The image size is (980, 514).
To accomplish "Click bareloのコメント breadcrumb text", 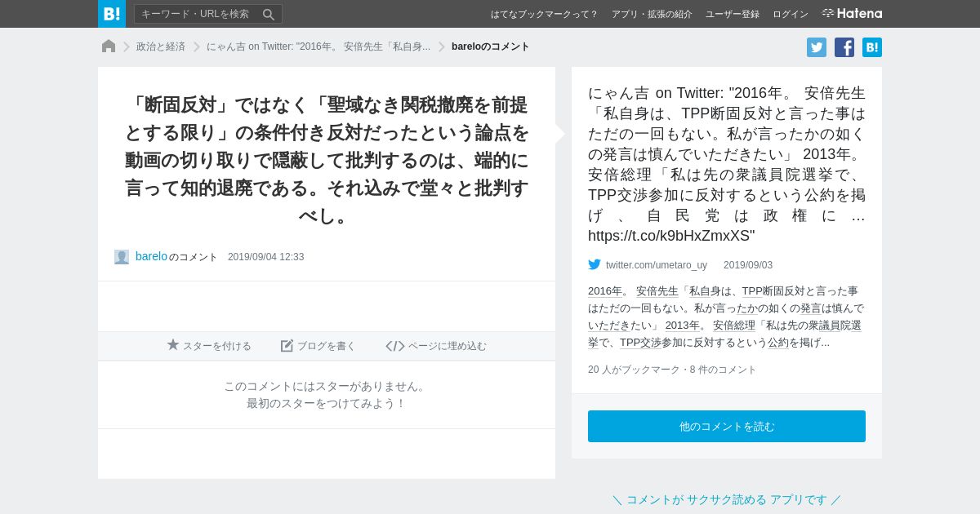I will click(491, 47).
